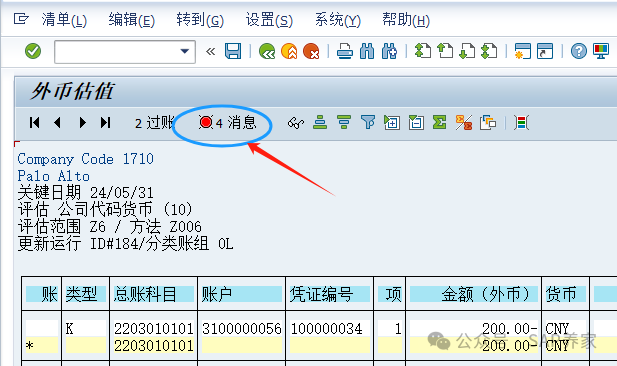The image size is (617, 366).
Task: Click the green Back icon
Action: [x=267, y=51]
